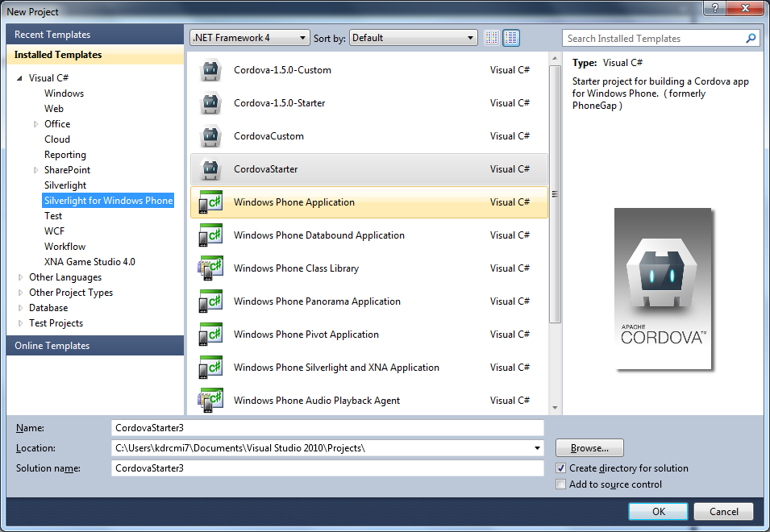Select the CordovaCustom template name
The width and height of the screenshot is (770, 532).
(268, 136)
